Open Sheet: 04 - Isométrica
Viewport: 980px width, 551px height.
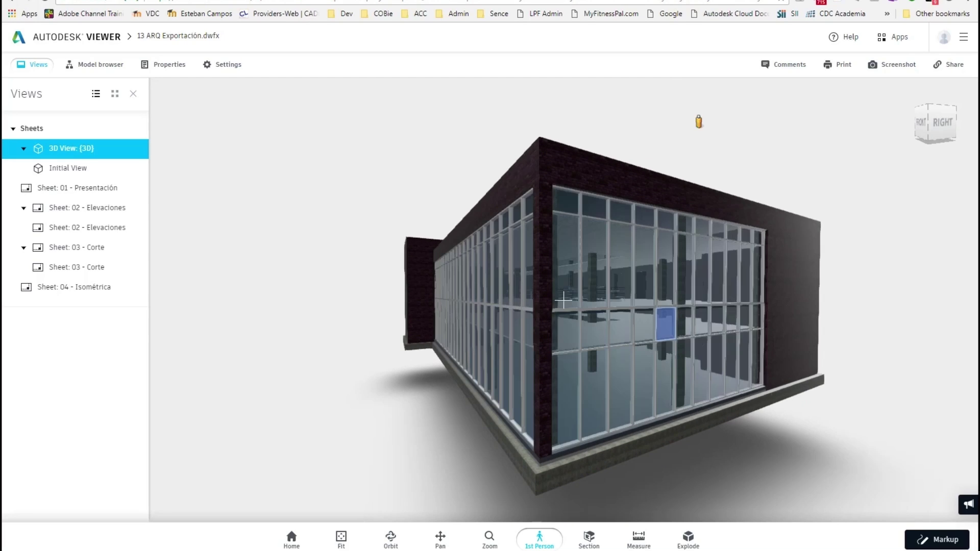point(74,287)
